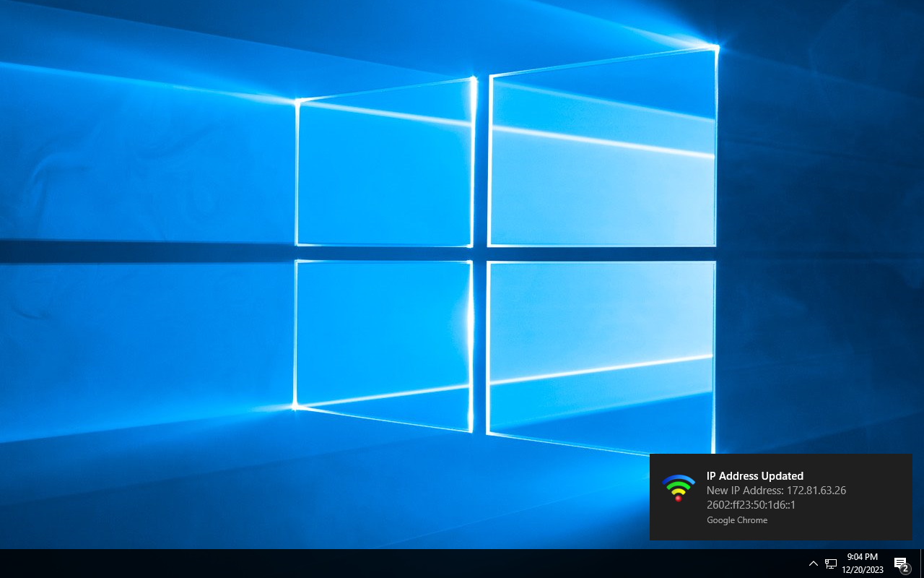
Task: Click the center gap between the logo panes
Action: [x=480, y=254]
